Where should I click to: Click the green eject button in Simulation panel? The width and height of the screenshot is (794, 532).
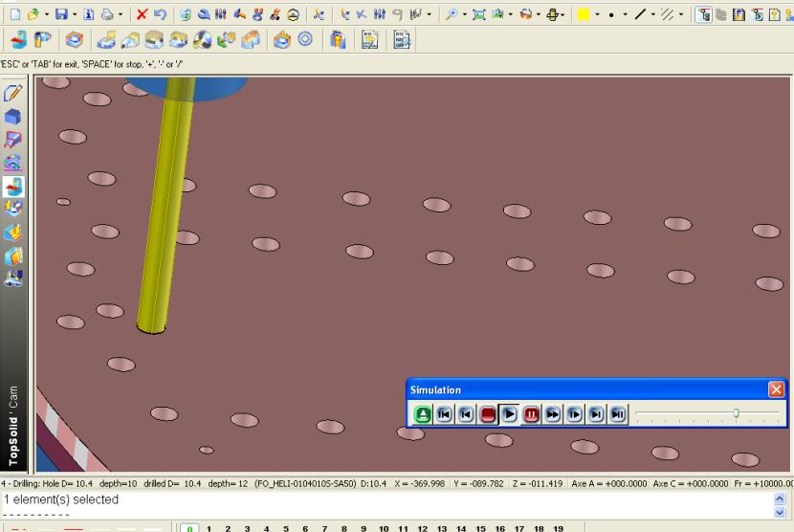point(422,414)
